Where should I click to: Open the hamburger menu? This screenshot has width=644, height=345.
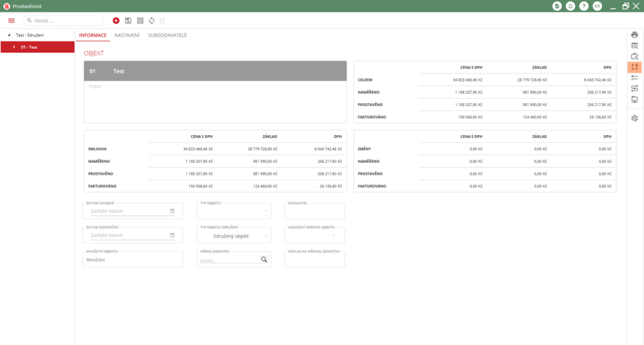(11, 21)
